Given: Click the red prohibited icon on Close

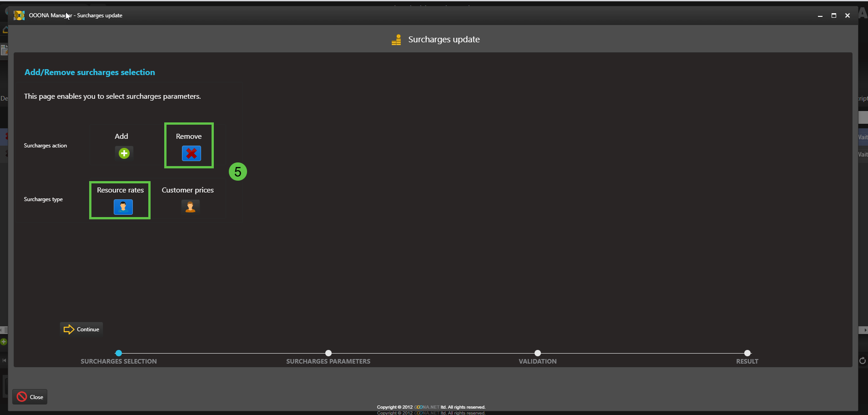Looking at the screenshot, I should click(22, 397).
